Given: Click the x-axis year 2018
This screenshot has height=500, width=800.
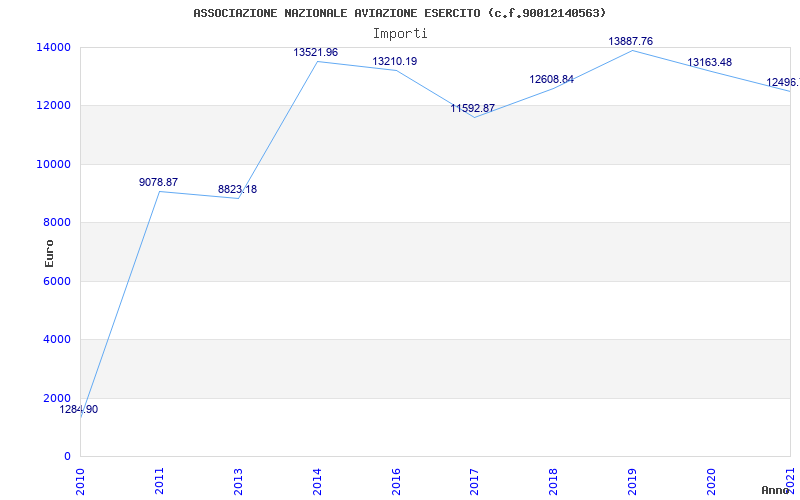Looking at the screenshot, I should (x=554, y=481).
